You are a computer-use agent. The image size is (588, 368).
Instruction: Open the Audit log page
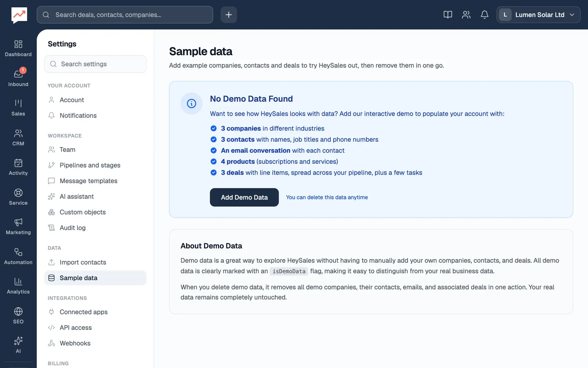coord(95,228)
